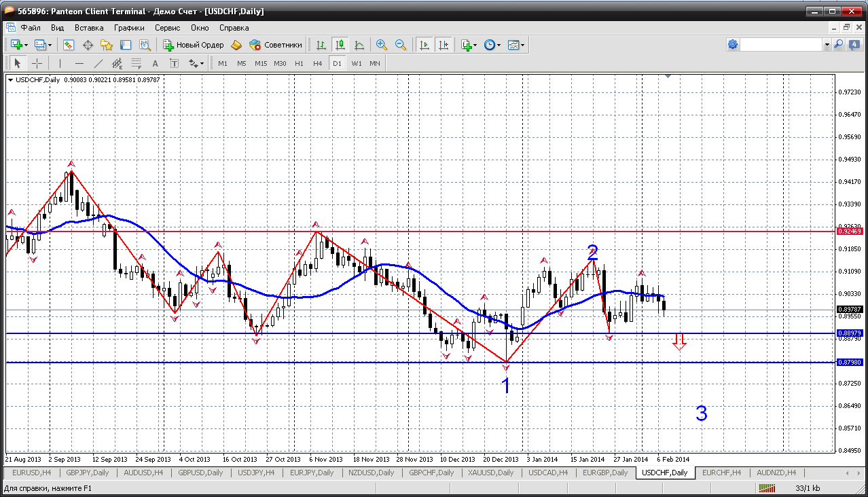Select the Fibonacci retracement tool

(x=135, y=63)
